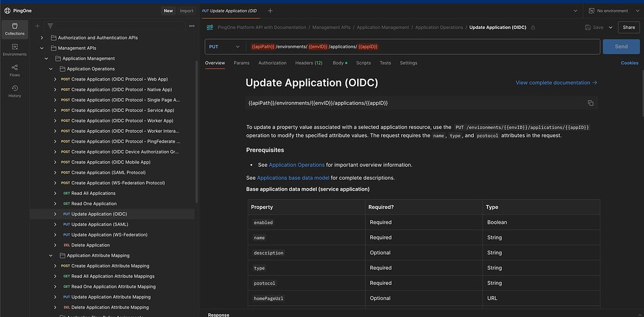The height and width of the screenshot is (317, 644).
Task: Open the PUT method dropdown
Action: click(x=225, y=47)
